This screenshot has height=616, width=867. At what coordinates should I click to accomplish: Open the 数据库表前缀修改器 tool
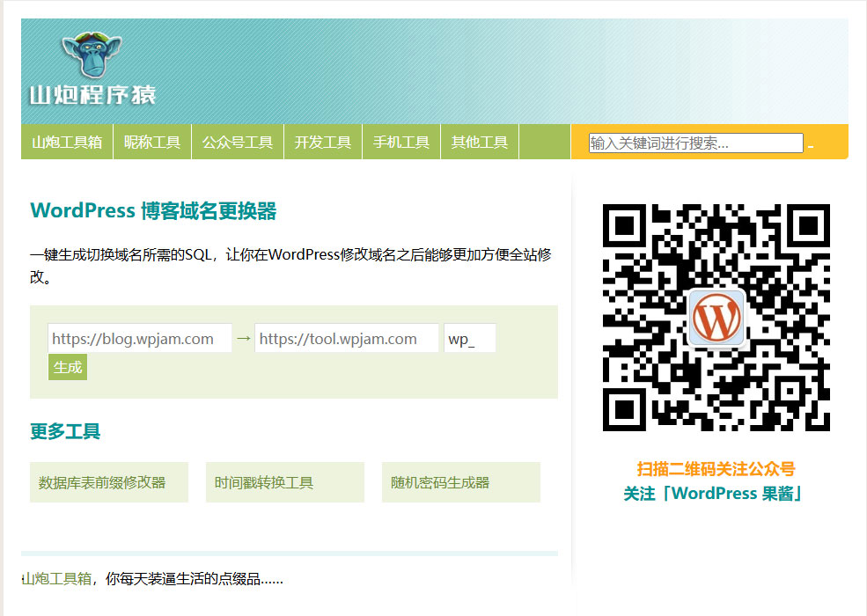coord(108,481)
